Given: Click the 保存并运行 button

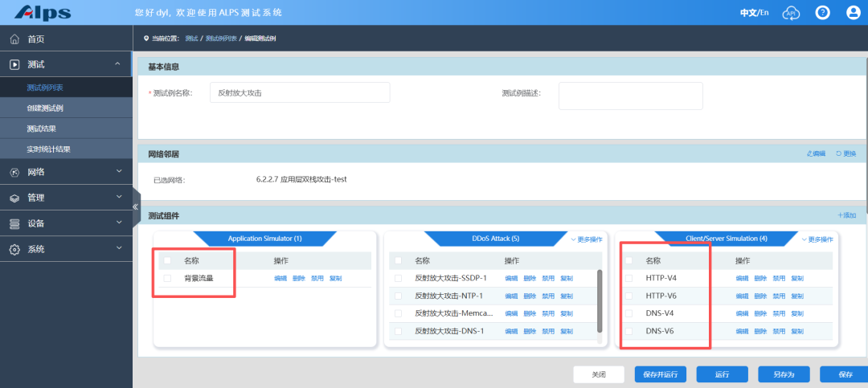Looking at the screenshot, I should point(661,374).
